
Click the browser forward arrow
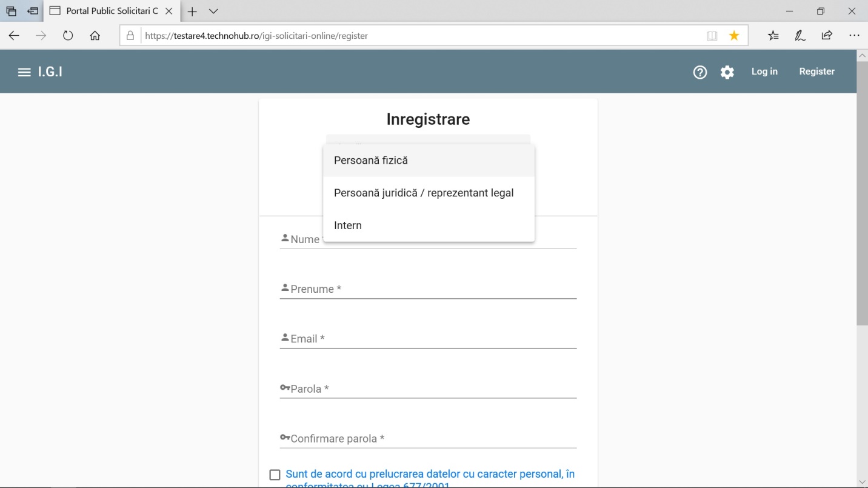tap(41, 36)
